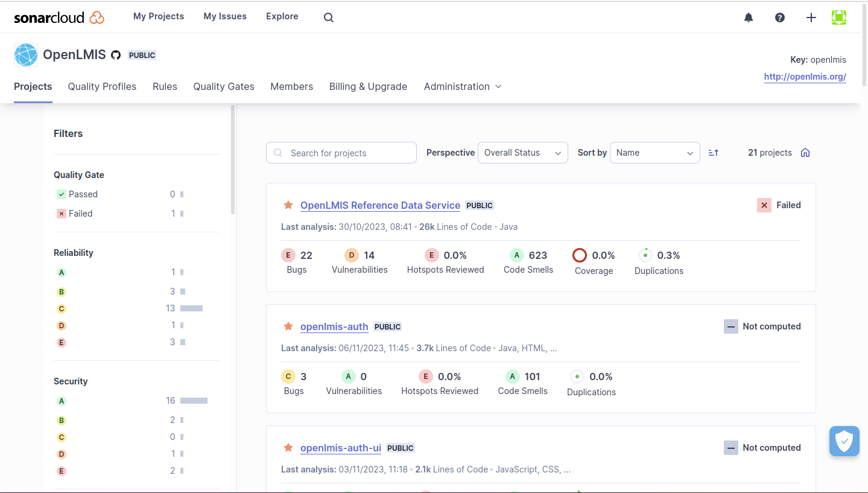Open Explore in top navigation
868x493 pixels.
[x=282, y=16]
